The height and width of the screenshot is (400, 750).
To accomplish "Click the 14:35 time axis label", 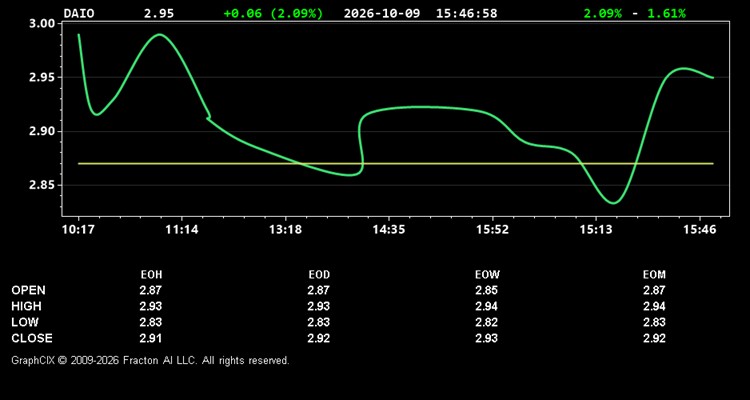I will pos(389,230).
